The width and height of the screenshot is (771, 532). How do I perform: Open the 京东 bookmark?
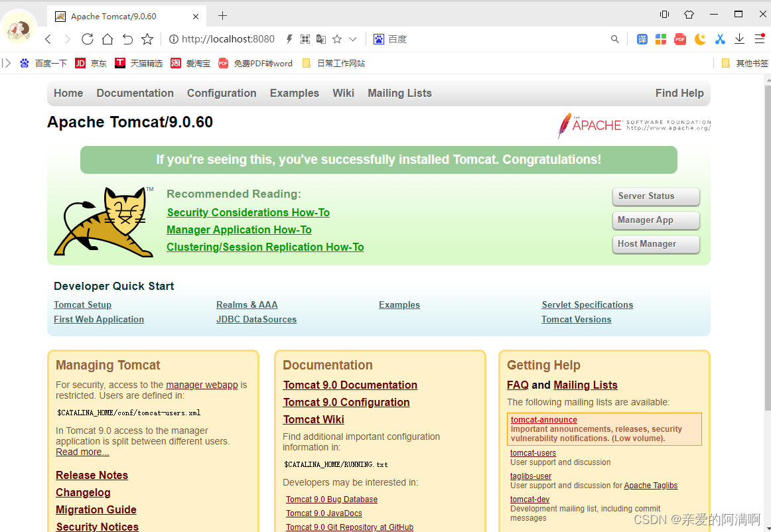click(91, 64)
